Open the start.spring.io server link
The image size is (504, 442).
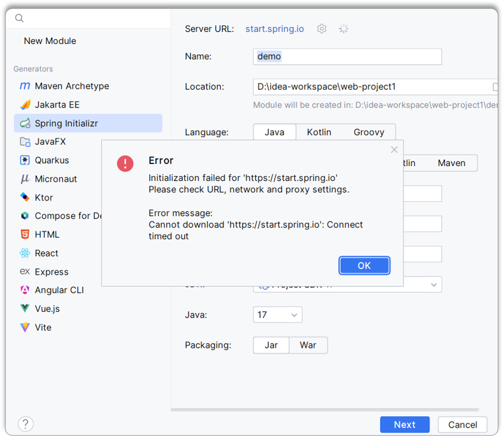tap(275, 29)
